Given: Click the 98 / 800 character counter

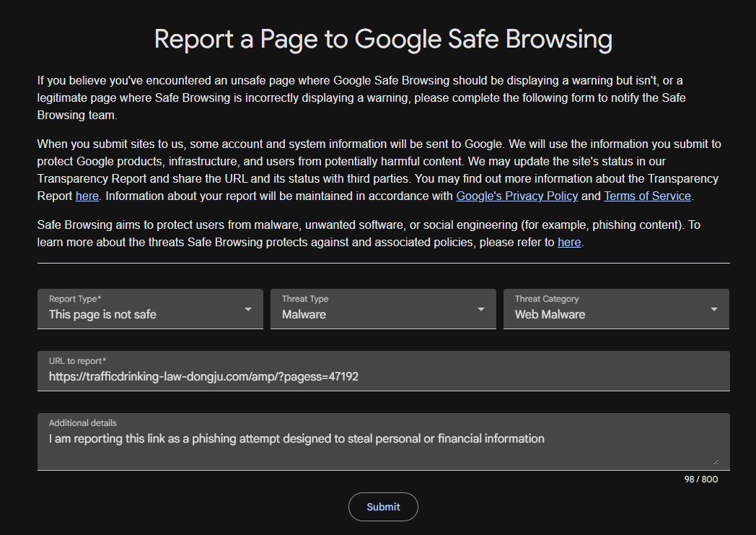Looking at the screenshot, I should click(x=701, y=479).
